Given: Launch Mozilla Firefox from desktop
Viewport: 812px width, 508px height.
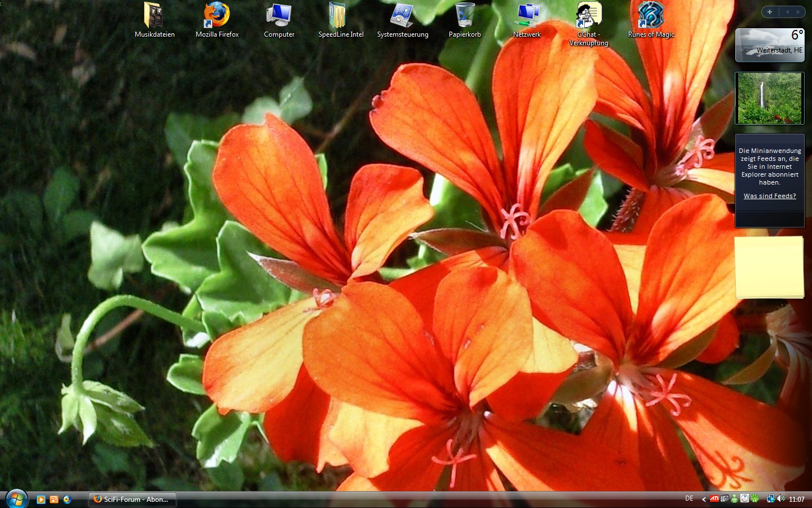Looking at the screenshot, I should coord(217,16).
